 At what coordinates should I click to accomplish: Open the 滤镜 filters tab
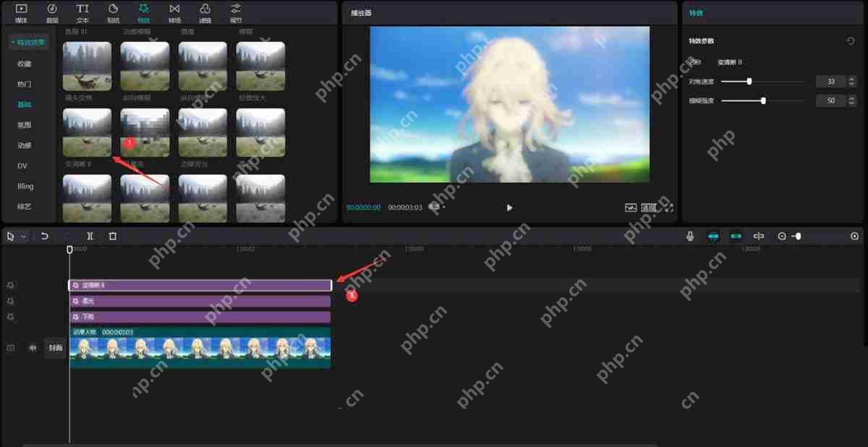pos(205,12)
